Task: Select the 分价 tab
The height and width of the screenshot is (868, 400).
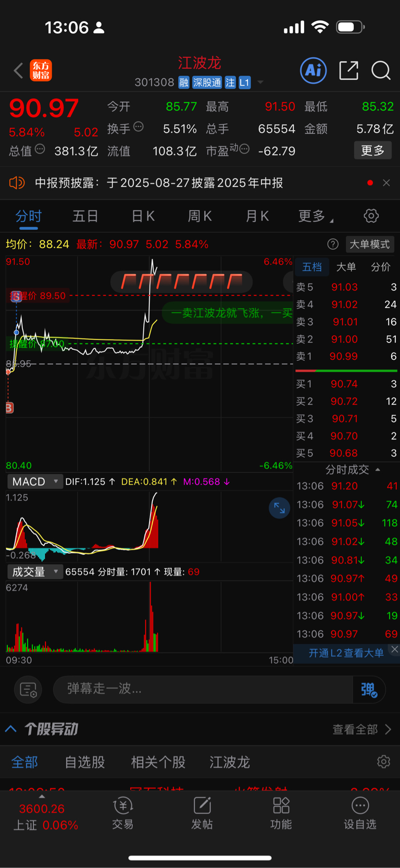Action: [x=381, y=267]
